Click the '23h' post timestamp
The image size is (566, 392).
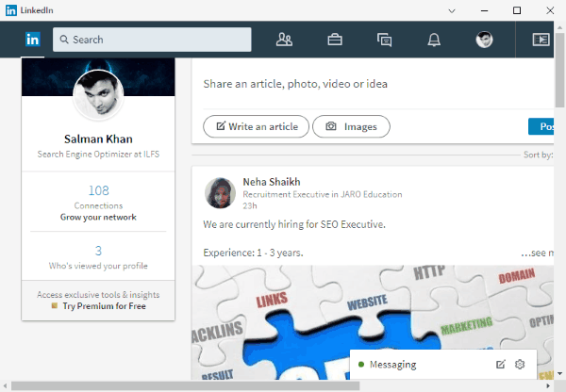coord(250,206)
